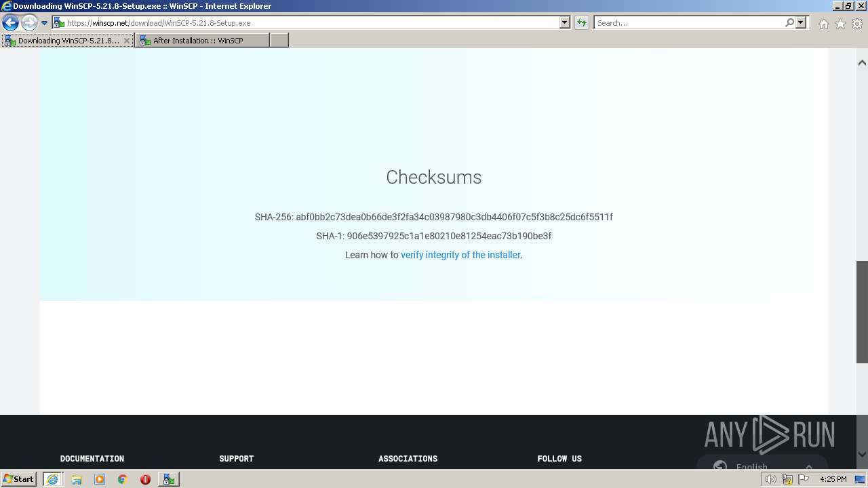Click the 4:25 PM system clock

pyautogui.click(x=833, y=479)
